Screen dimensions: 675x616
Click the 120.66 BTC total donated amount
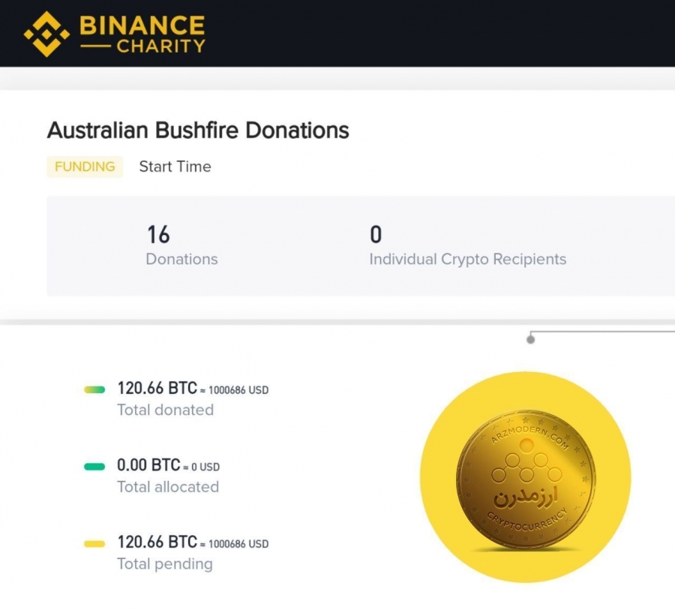(x=157, y=388)
